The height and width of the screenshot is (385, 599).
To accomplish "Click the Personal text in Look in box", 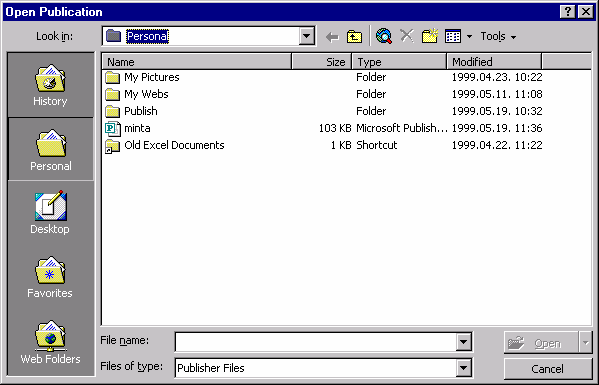I will (x=147, y=36).
